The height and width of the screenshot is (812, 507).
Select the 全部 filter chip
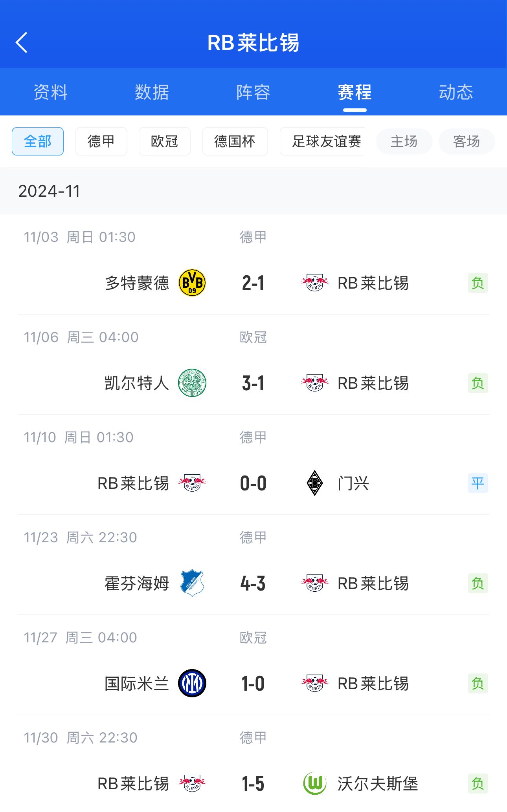tap(38, 141)
